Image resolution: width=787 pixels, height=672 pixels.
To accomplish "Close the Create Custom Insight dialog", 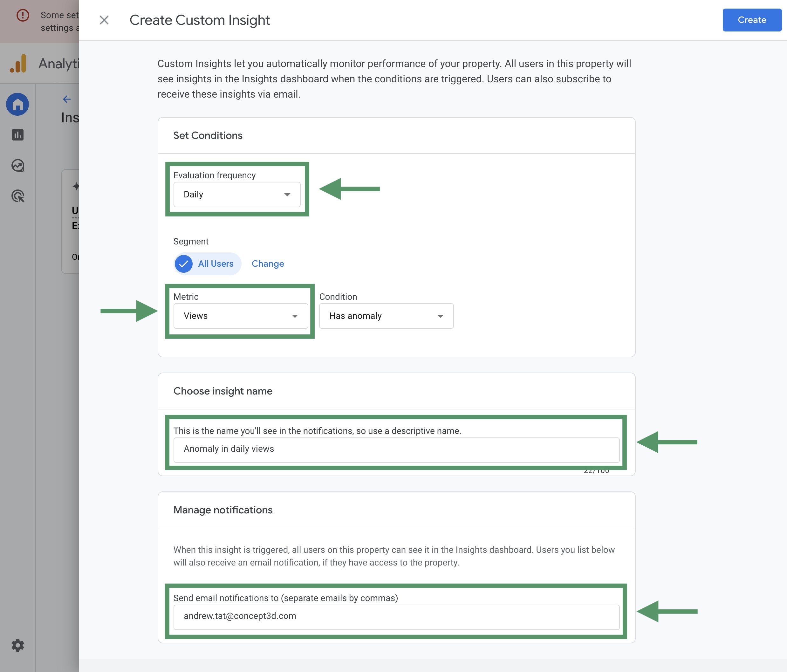I will coord(104,20).
